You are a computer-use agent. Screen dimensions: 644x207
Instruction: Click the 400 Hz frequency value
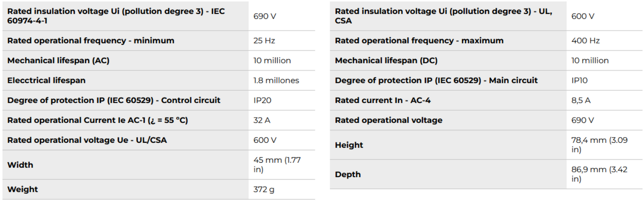[585, 41]
